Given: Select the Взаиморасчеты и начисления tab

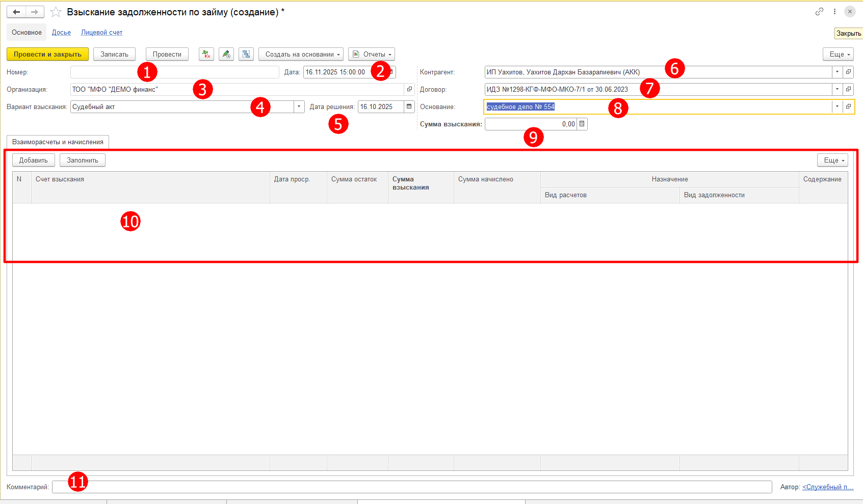Looking at the screenshot, I should 58,142.
